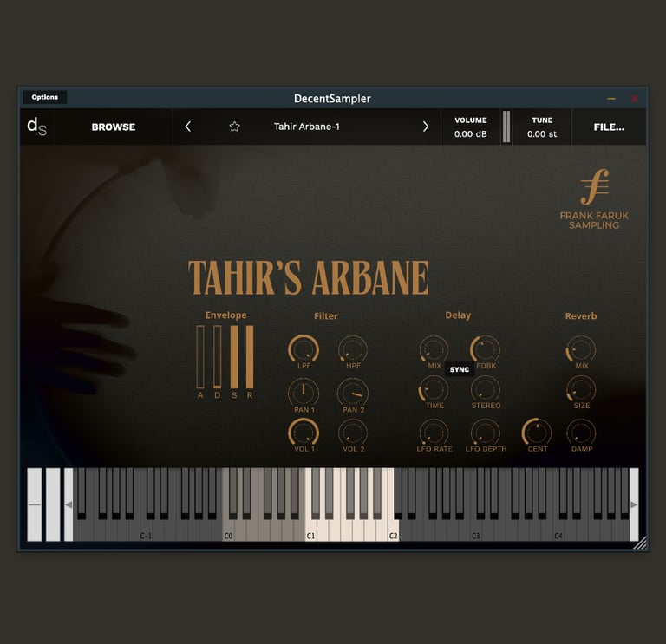The height and width of the screenshot is (644, 666).
Task: Click the LFO RATE knob
Action: click(x=434, y=433)
